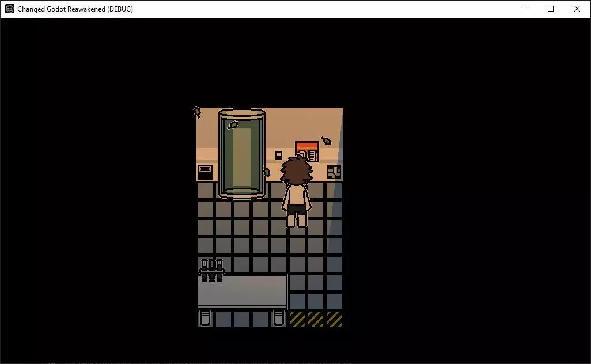The width and height of the screenshot is (591, 364).
Task: Click the left wheel leg of table
Action: coord(205,318)
